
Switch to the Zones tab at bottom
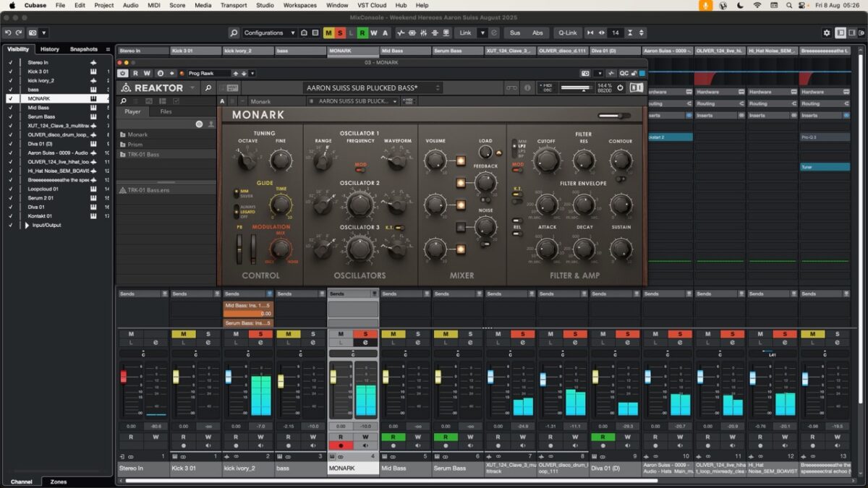59,481
